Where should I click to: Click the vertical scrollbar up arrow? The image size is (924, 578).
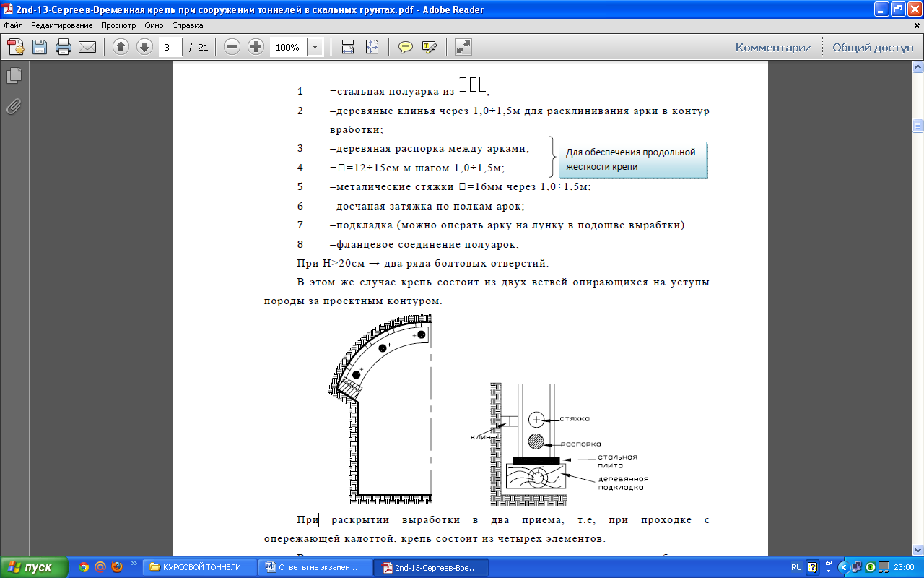pos(918,67)
